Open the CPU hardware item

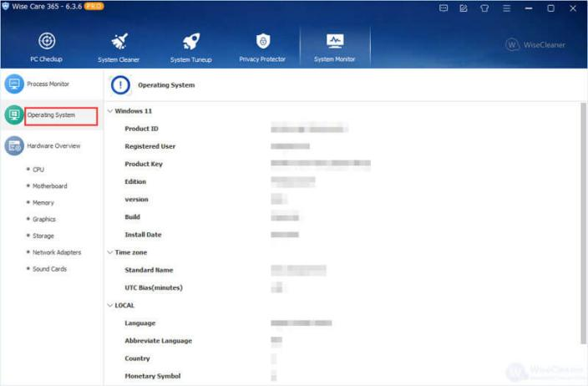pyautogui.click(x=38, y=170)
